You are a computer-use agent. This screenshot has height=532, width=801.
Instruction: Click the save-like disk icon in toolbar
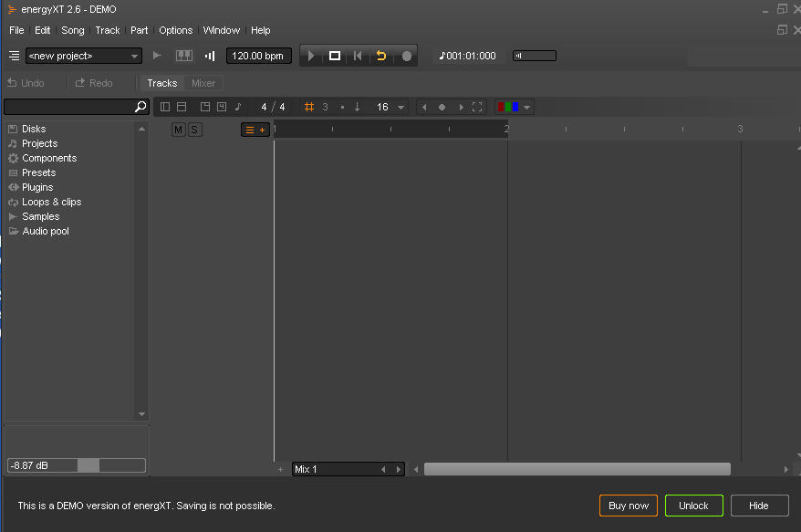[221, 107]
